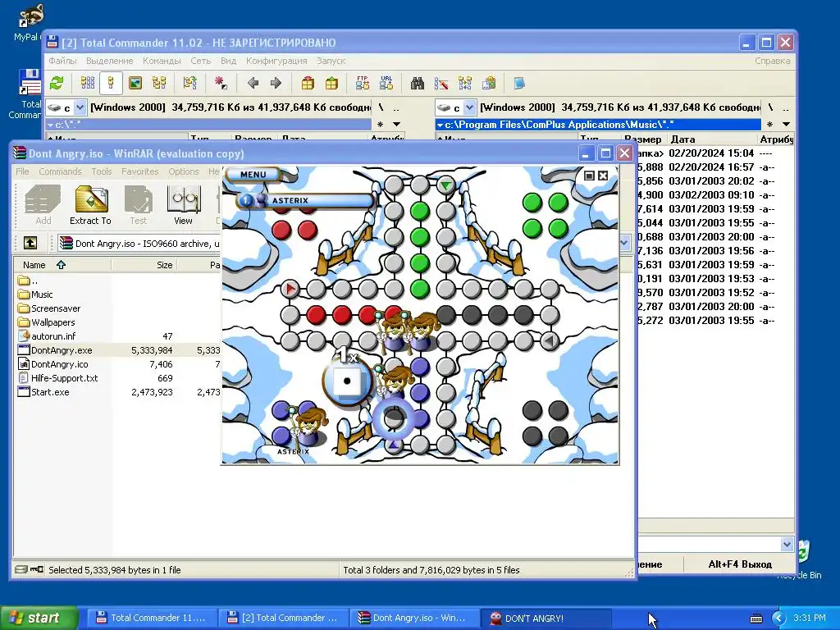Go back using the left arrow toolbar icon
The image size is (840, 630).
point(253,83)
